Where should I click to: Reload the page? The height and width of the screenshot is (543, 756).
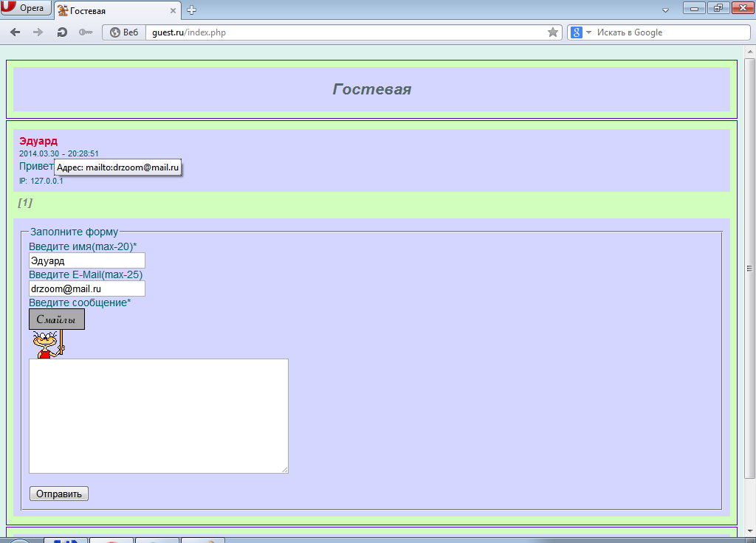coord(62,32)
